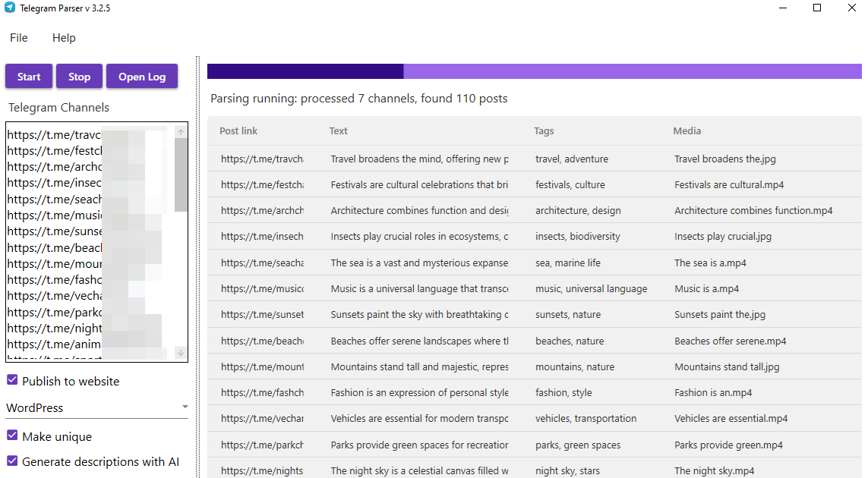Click the Media column header
The height and width of the screenshot is (478, 868).
pos(687,131)
